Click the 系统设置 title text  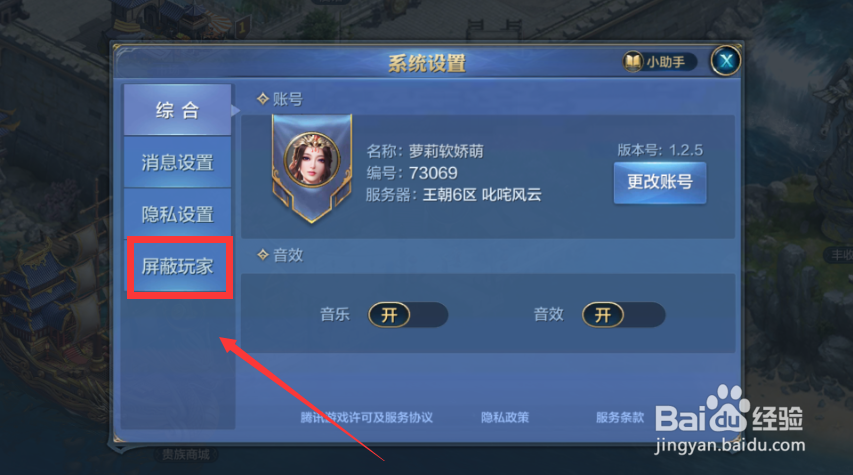427,64
